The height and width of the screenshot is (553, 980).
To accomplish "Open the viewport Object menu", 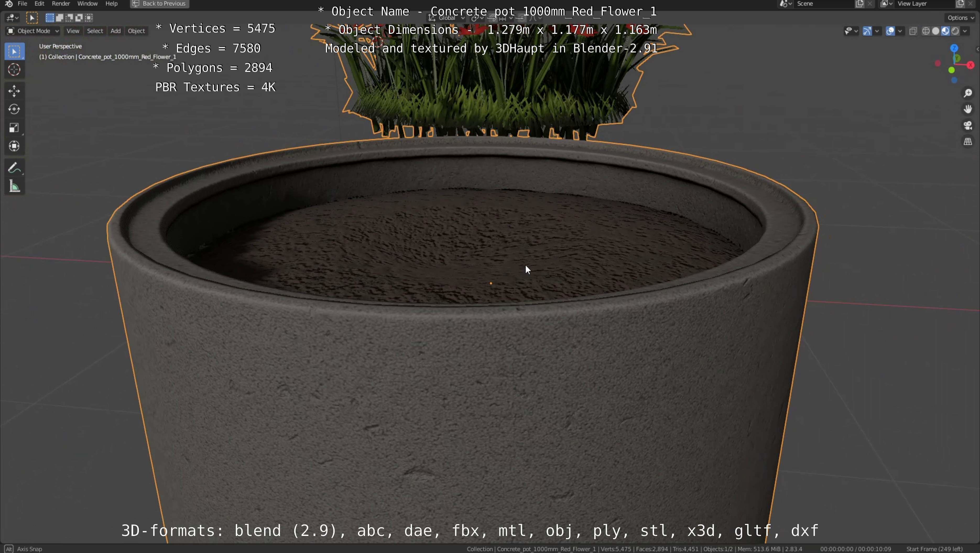I will click(x=137, y=31).
